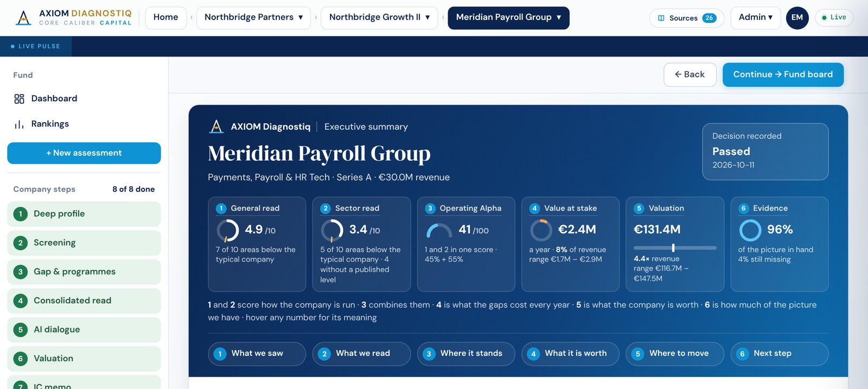Click the Sector read gauge ring

332,231
